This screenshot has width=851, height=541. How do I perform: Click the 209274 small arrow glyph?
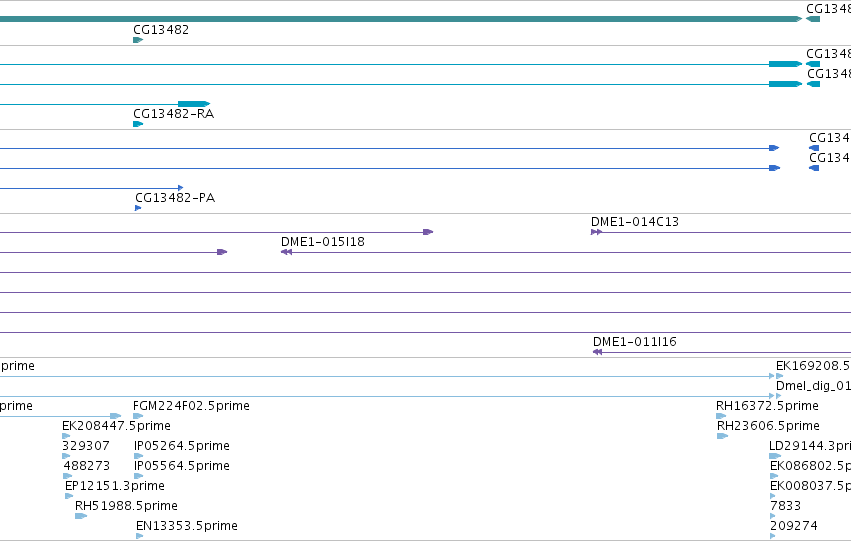(x=773, y=536)
